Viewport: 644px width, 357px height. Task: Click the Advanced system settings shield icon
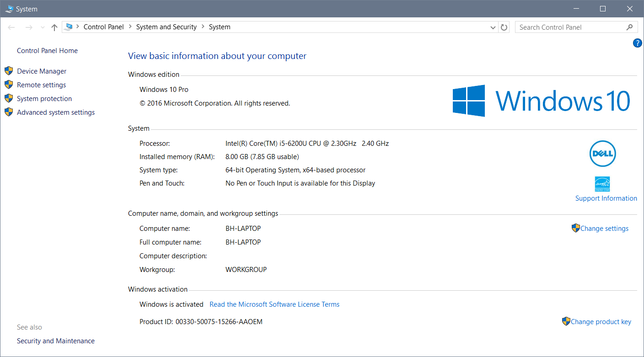point(9,112)
